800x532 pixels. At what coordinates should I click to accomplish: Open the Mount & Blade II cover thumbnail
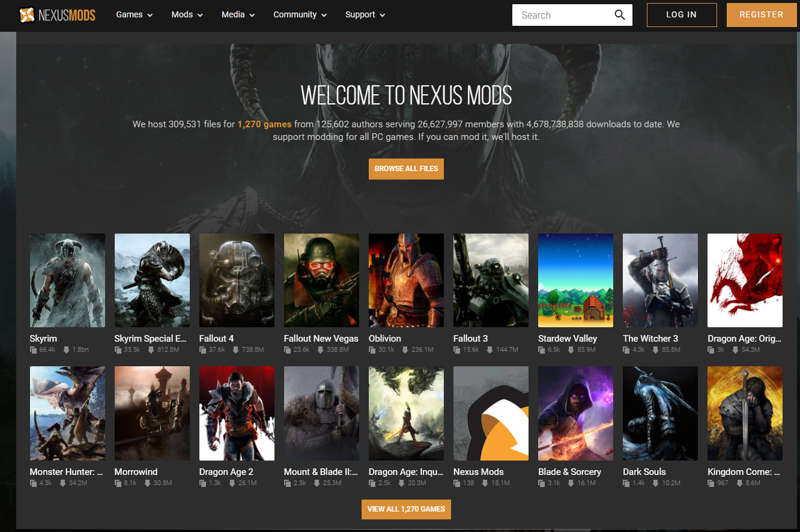click(x=321, y=414)
